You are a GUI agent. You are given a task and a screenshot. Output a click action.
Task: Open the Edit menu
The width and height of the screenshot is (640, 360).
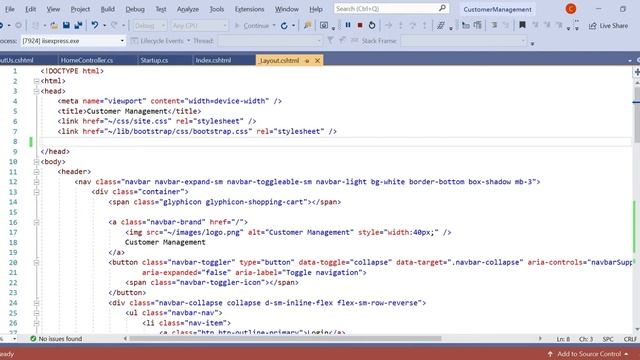point(31,9)
